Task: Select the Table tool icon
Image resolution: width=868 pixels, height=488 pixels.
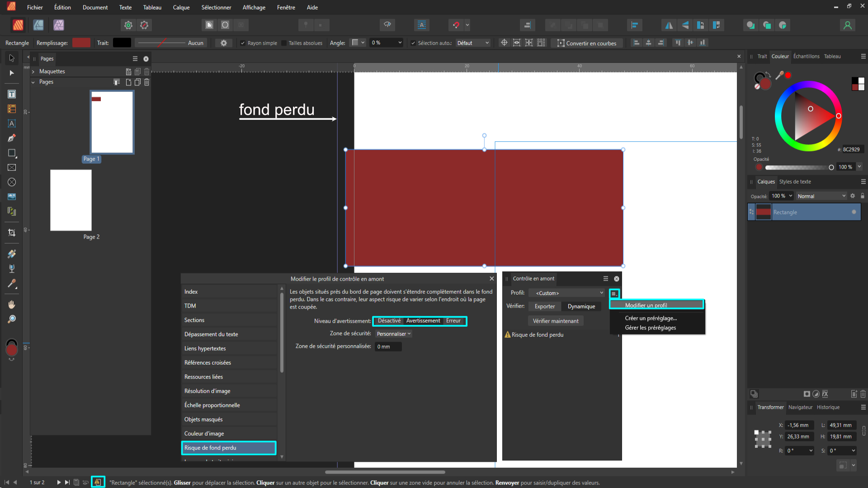Action: [12, 109]
